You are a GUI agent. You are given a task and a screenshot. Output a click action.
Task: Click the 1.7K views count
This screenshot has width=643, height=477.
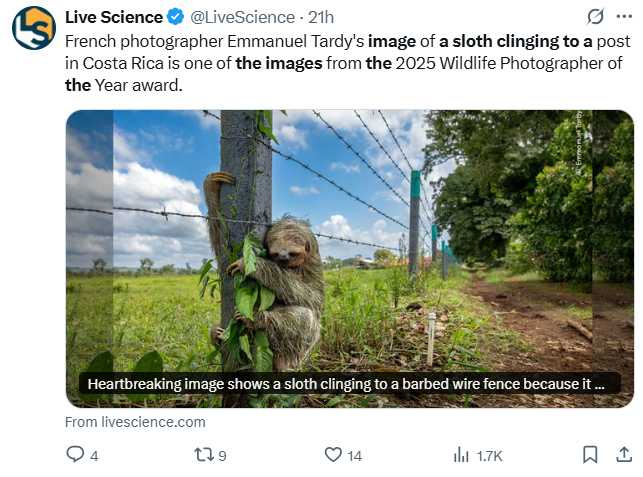[x=489, y=456]
